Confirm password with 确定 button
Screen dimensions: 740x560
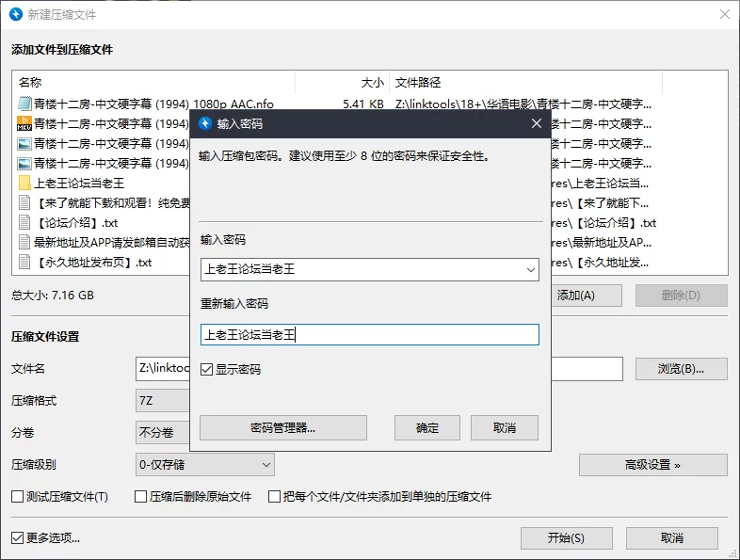[427, 428]
